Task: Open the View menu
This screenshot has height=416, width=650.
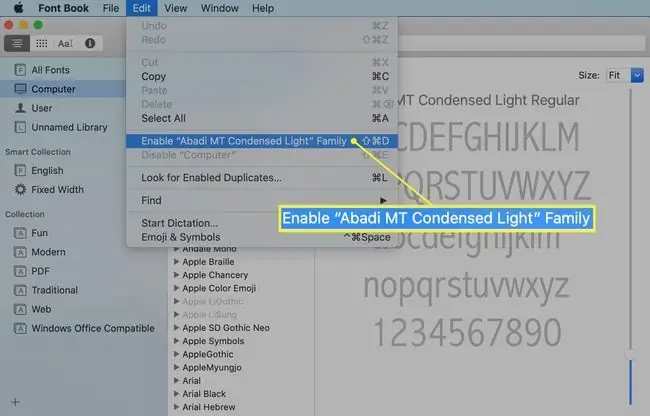Action: click(x=175, y=8)
